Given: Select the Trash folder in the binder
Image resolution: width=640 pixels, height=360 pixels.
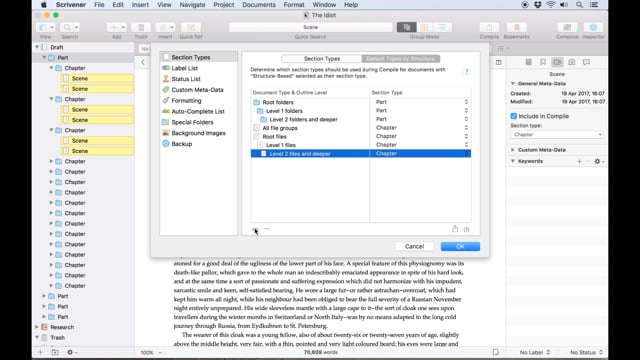Looking at the screenshot, I should tap(57, 338).
